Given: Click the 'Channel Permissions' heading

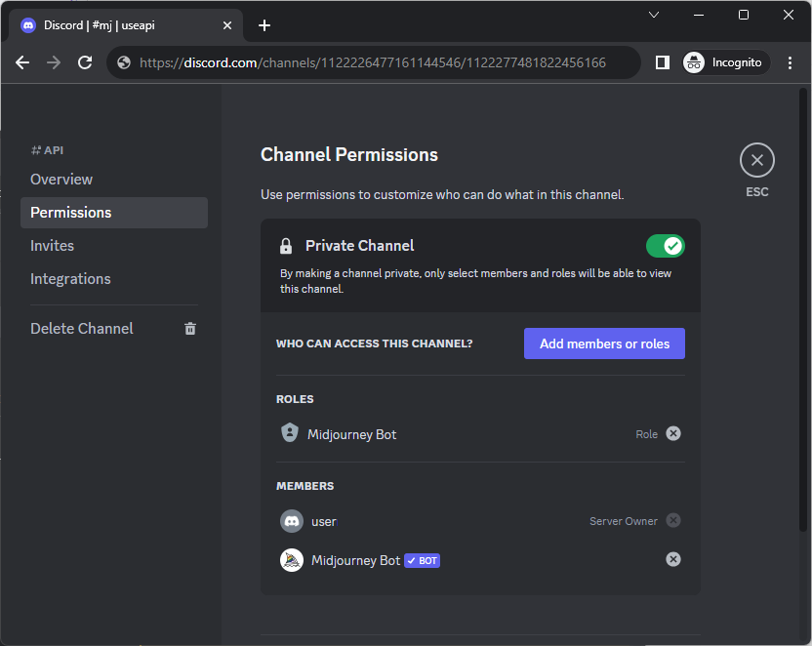Looking at the screenshot, I should click(349, 155).
